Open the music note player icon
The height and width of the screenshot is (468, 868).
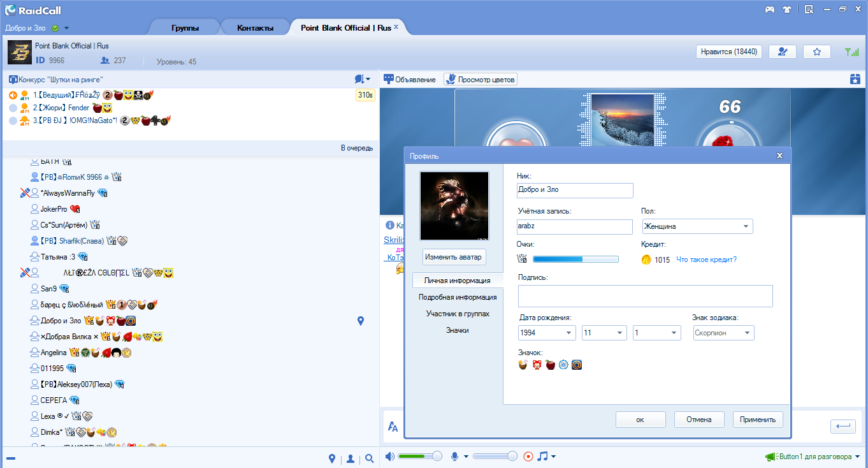point(542,456)
